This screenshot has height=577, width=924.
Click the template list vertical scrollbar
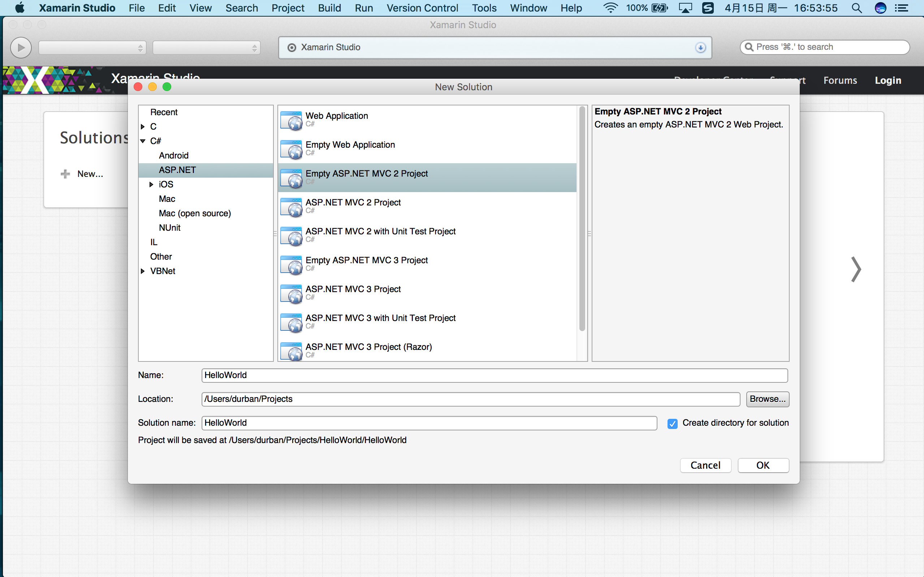(x=582, y=219)
